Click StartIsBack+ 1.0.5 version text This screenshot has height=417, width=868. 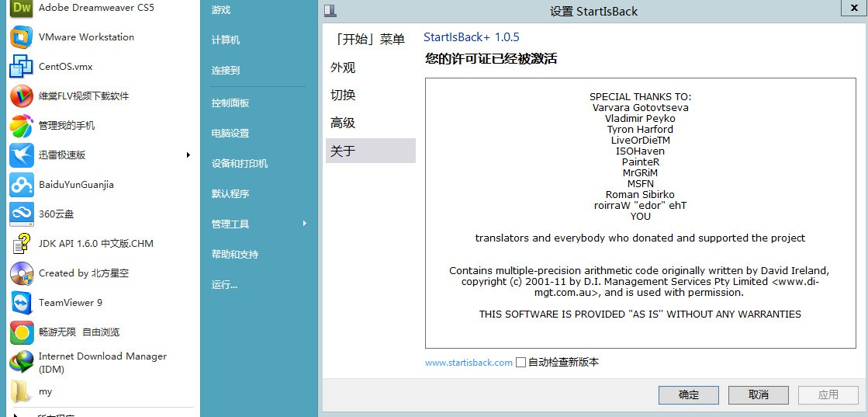click(472, 37)
